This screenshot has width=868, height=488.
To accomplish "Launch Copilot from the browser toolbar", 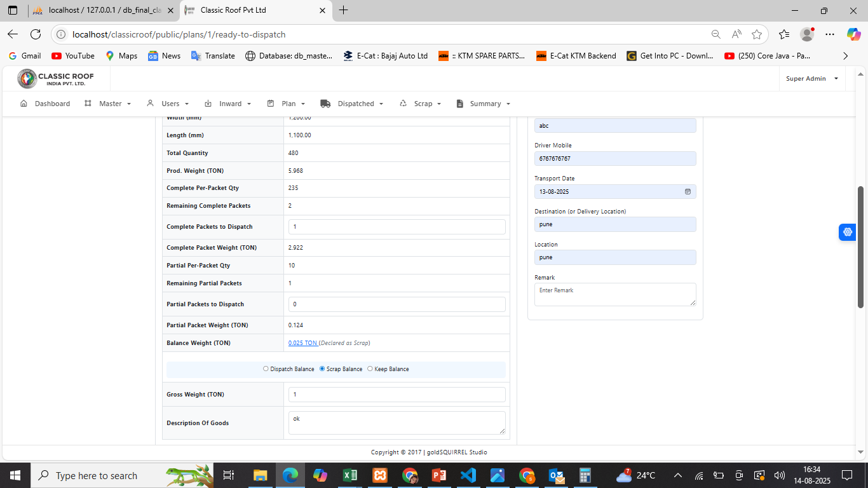I will [853, 34].
